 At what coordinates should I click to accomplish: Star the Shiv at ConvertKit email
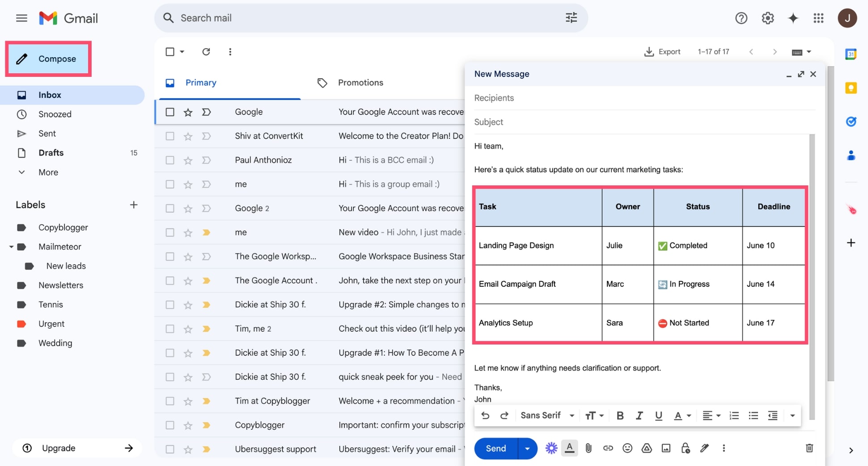188,136
